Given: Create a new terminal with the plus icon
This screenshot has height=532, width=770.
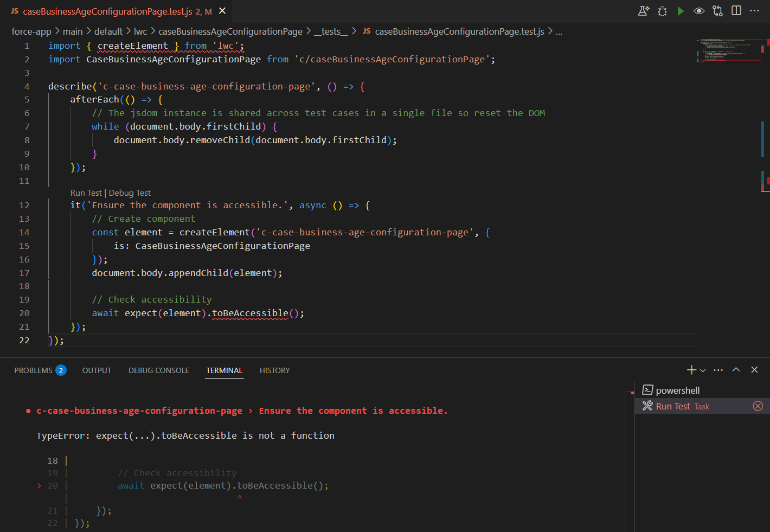Looking at the screenshot, I should pos(691,370).
